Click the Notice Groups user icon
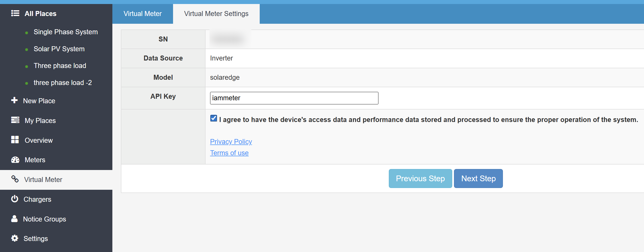Screen dimensions: 644x252 tap(14, 219)
